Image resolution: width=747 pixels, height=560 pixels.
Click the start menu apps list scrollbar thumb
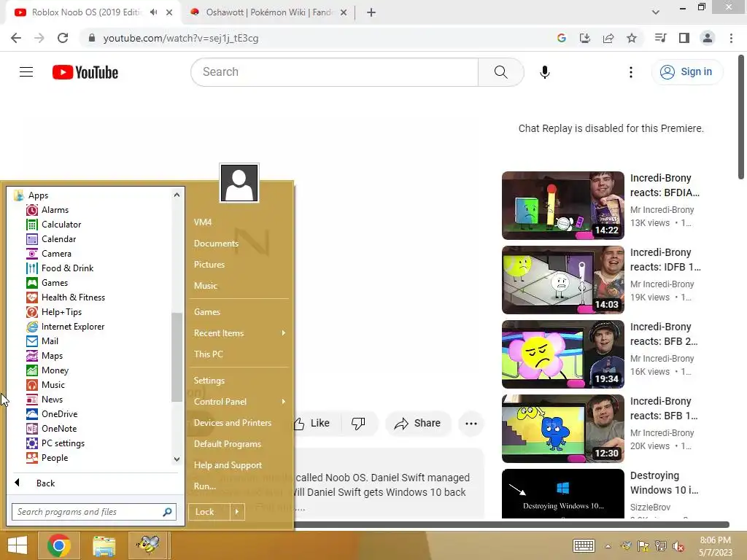[177, 357]
